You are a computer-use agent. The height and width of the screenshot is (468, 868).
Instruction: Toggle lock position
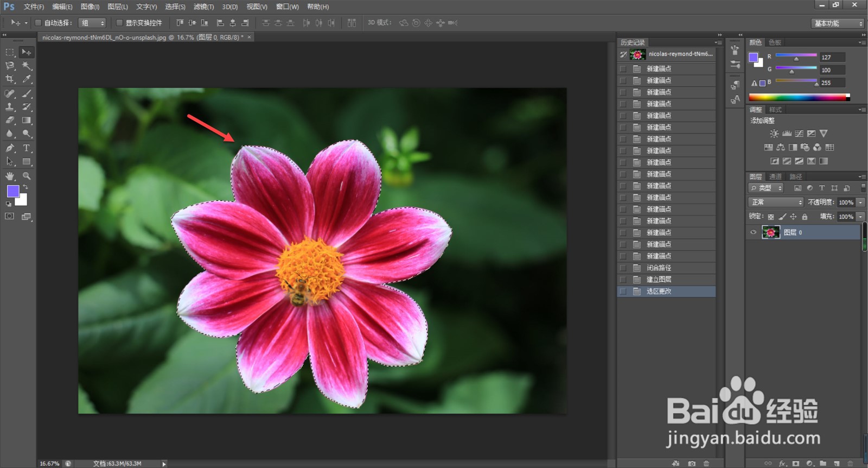(793, 217)
